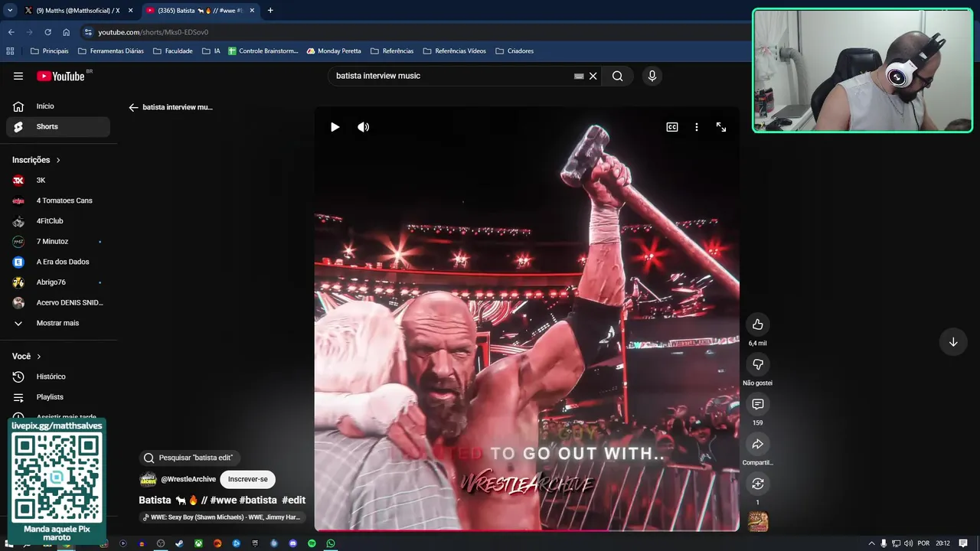This screenshot has width=980, height=551.
Task: Show hidden system tray icons
Action: (x=871, y=543)
